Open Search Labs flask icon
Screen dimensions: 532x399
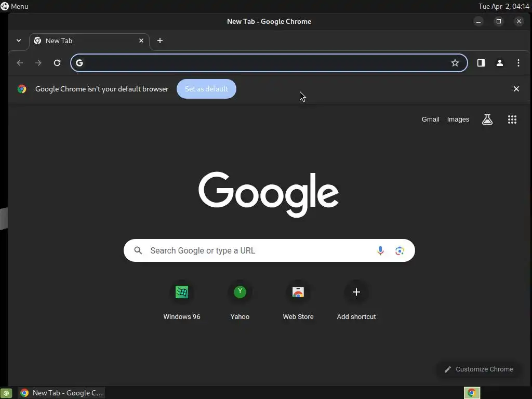click(487, 119)
